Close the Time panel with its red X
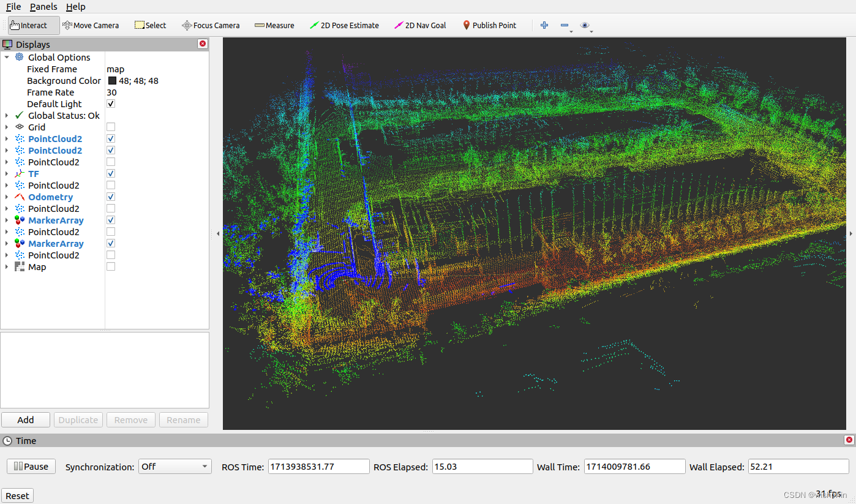 [x=849, y=440]
